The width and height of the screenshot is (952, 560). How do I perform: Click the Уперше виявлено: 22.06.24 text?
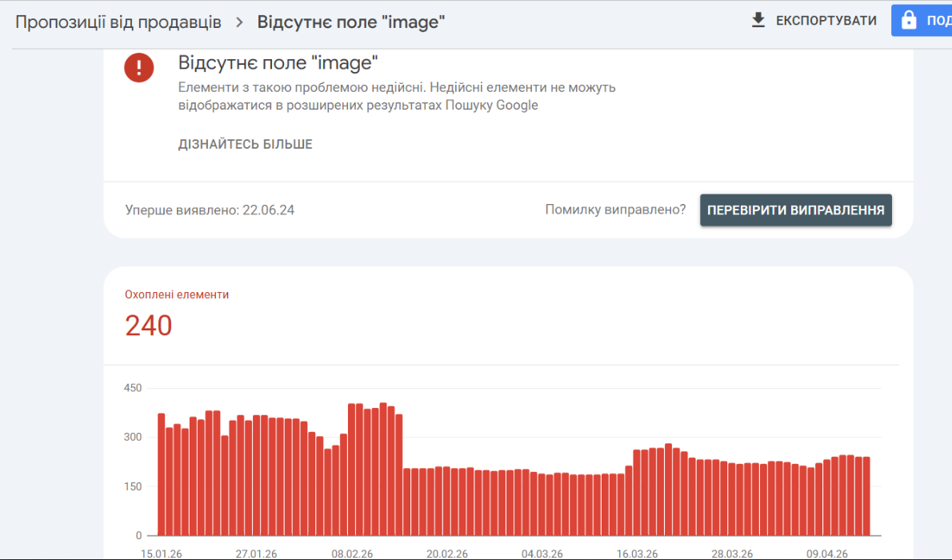[x=210, y=210]
